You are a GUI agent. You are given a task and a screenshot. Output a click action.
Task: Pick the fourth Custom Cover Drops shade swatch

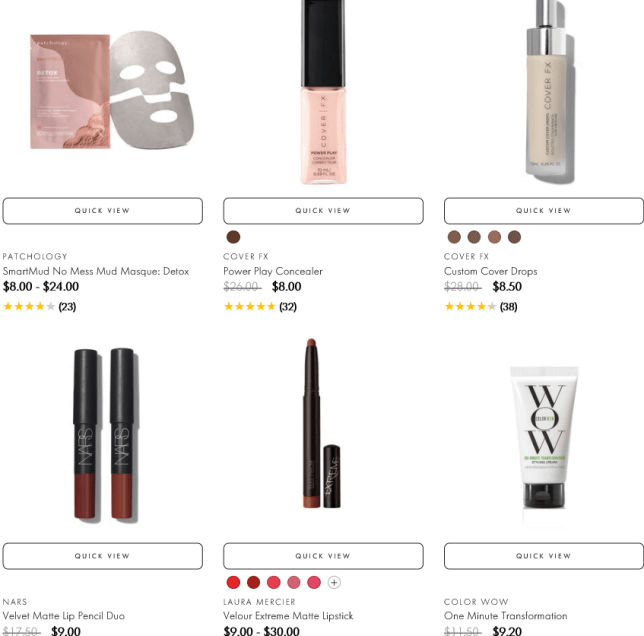pos(514,237)
